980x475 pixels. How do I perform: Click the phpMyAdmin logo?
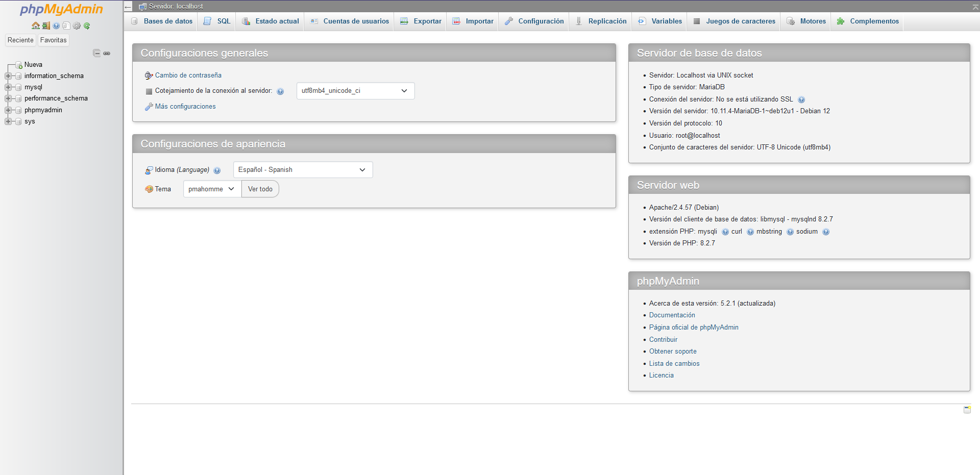(61, 9)
